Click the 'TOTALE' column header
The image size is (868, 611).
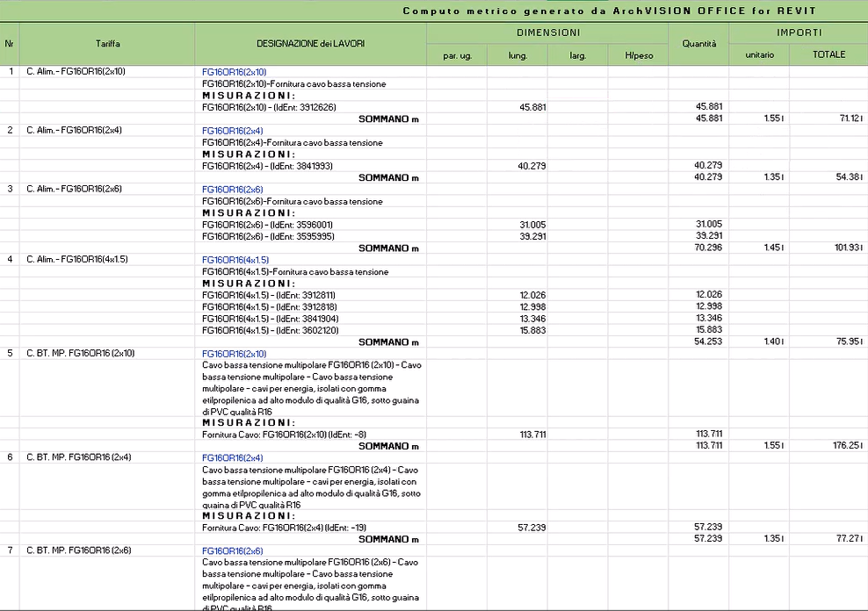click(x=828, y=54)
